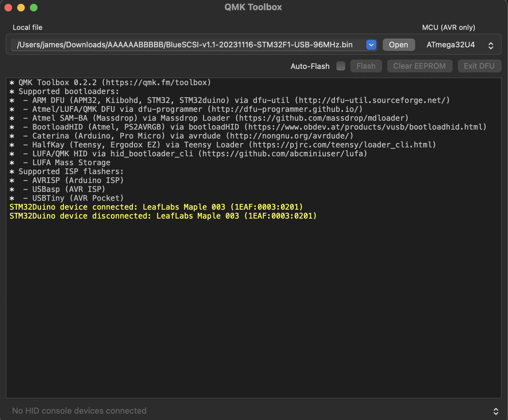Click the 'BootloadHID' log line
Viewport: 508px width, 420px height.
point(248,127)
